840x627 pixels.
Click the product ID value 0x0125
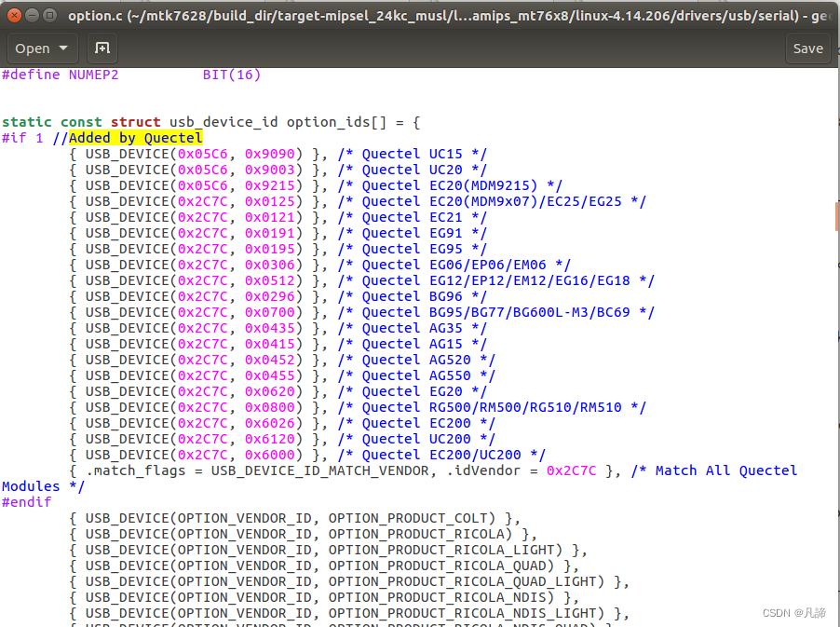270,201
